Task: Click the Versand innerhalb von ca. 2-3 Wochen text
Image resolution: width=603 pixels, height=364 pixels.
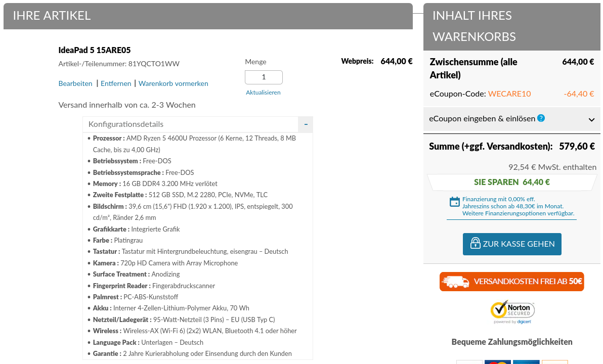Action: 127,105
